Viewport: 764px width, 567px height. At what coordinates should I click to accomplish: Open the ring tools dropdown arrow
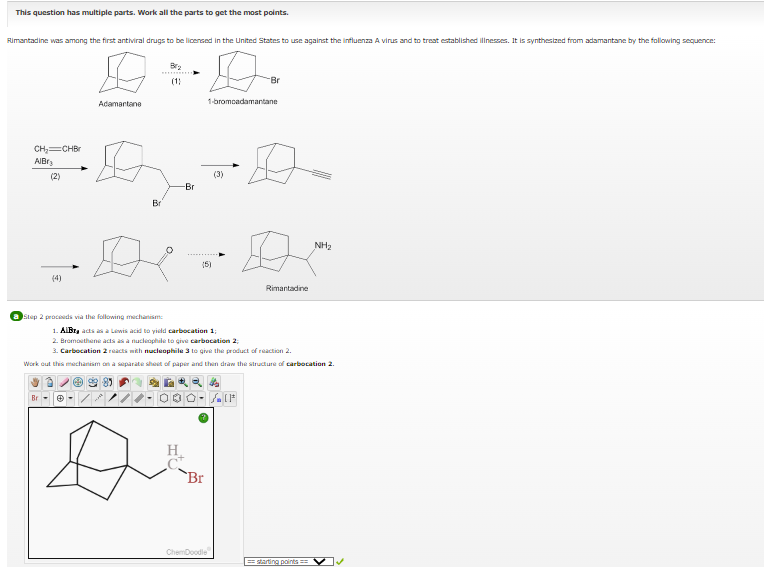tap(202, 398)
